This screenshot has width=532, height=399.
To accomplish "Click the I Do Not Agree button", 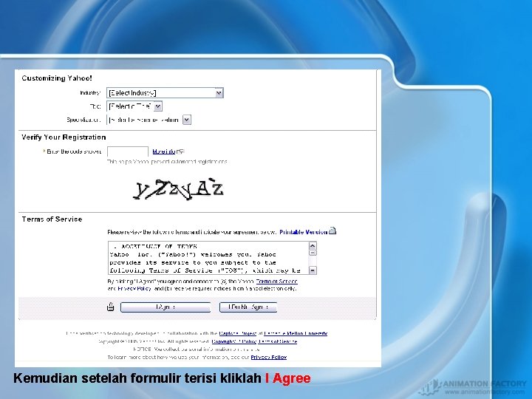I will [x=248, y=307].
